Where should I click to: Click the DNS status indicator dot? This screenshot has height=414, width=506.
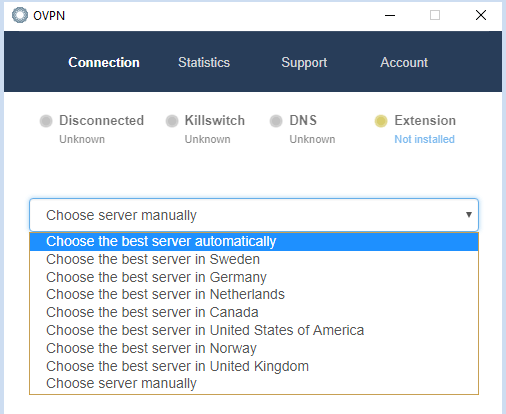(x=276, y=121)
